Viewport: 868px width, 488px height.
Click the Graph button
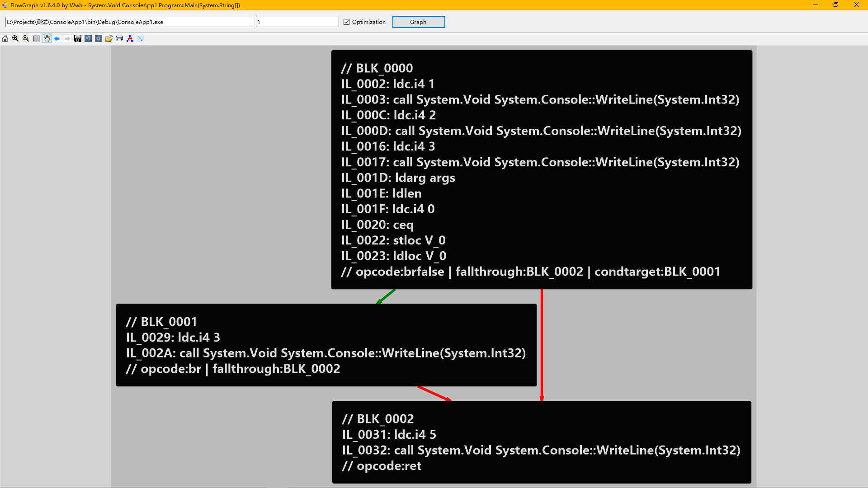click(x=418, y=22)
